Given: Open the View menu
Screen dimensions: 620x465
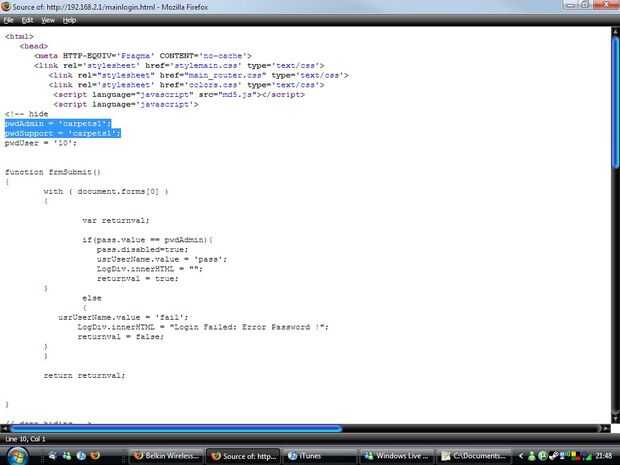Looking at the screenshot, I should [x=48, y=20].
